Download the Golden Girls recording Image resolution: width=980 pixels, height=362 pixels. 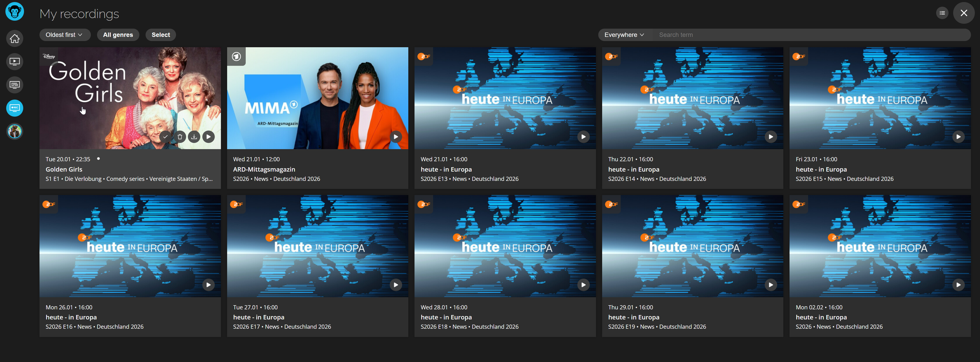click(194, 137)
